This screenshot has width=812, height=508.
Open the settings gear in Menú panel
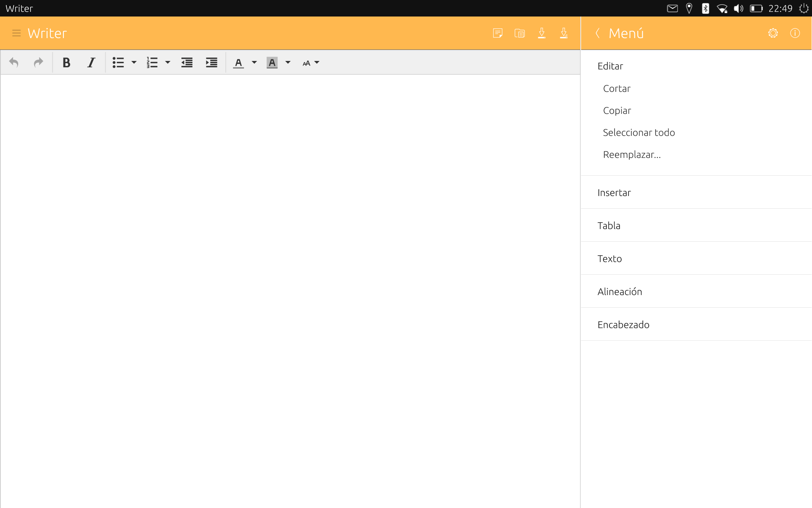[773, 33]
